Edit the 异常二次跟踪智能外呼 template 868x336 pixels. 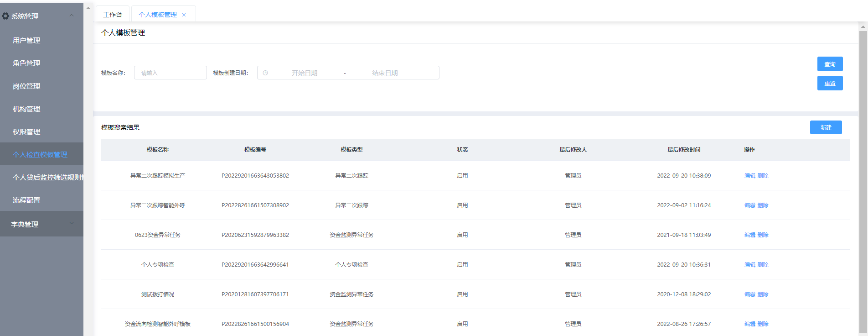click(750, 205)
